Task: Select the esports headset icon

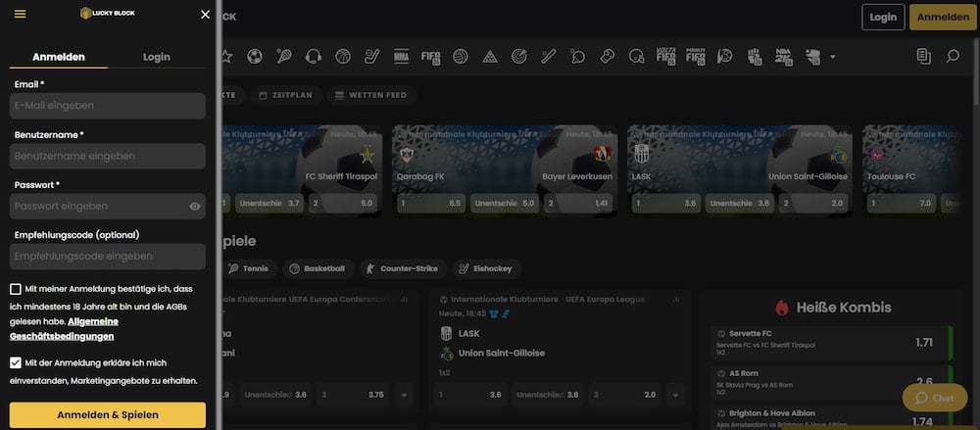Action: (314, 57)
